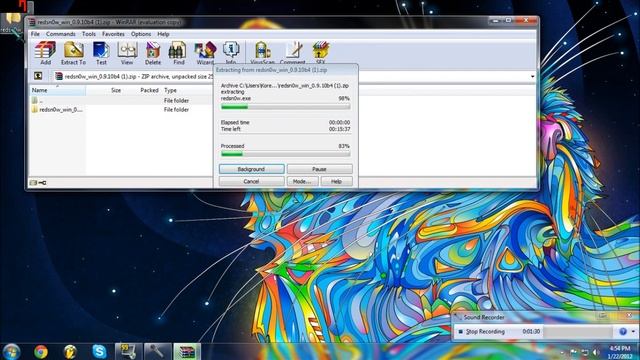Click the up-one-level icon beside the address bar
Image resolution: width=640 pixels, height=360 pixels.
tap(38, 76)
